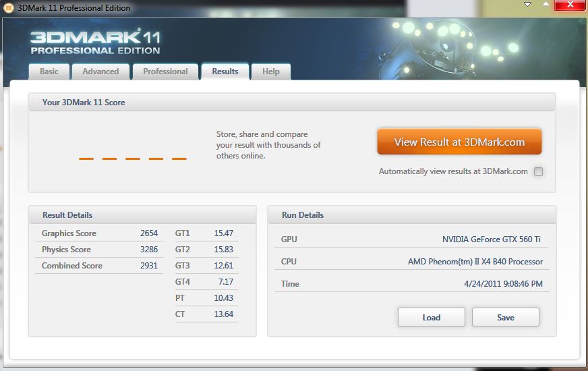
Task: Open the Basic tab
Action: coord(49,72)
